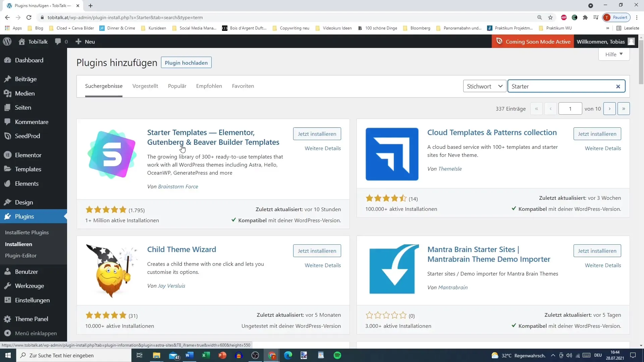Open Installierte Plugins submenu
Image resolution: width=644 pixels, height=362 pixels.
(27, 233)
